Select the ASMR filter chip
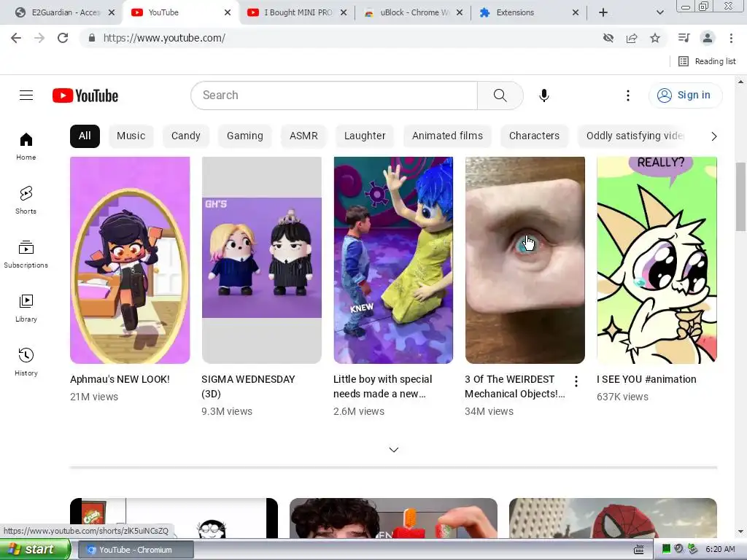Image resolution: width=747 pixels, height=560 pixels. pyautogui.click(x=303, y=136)
